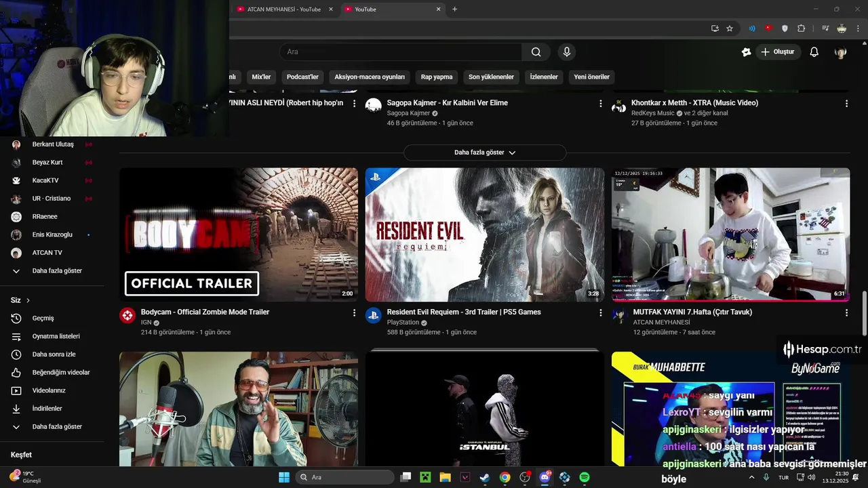
Task: Play the MUTFAK YAYINI kitchen thumbnail
Action: [730, 235]
